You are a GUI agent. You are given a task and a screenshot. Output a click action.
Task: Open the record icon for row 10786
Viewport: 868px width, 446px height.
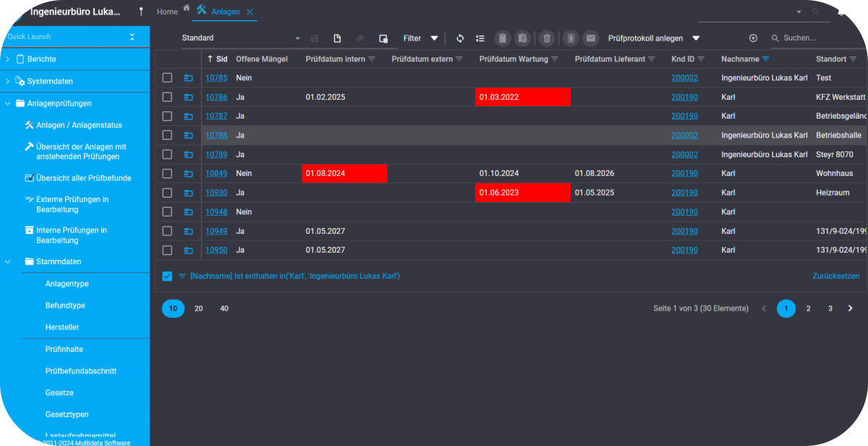tap(188, 97)
